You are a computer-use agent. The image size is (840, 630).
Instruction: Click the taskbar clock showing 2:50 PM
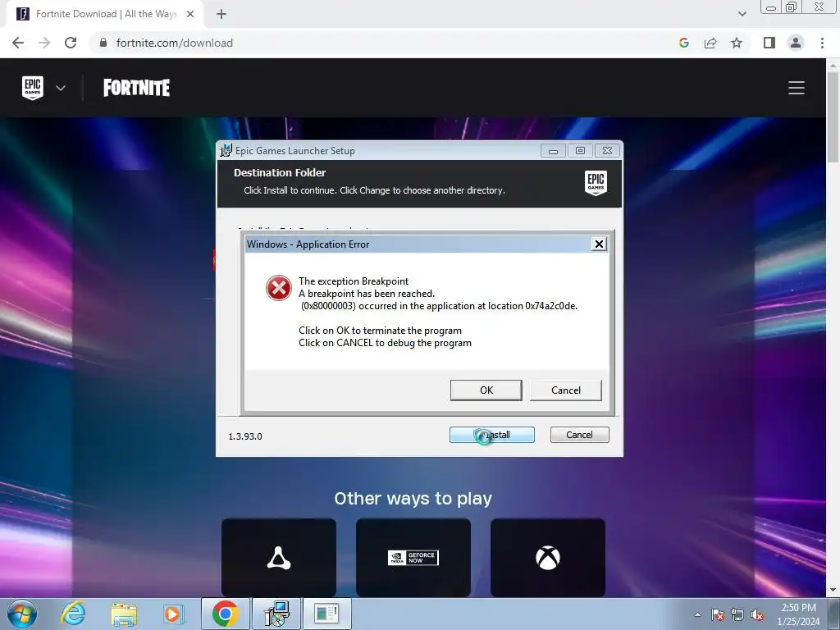tap(798, 614)
